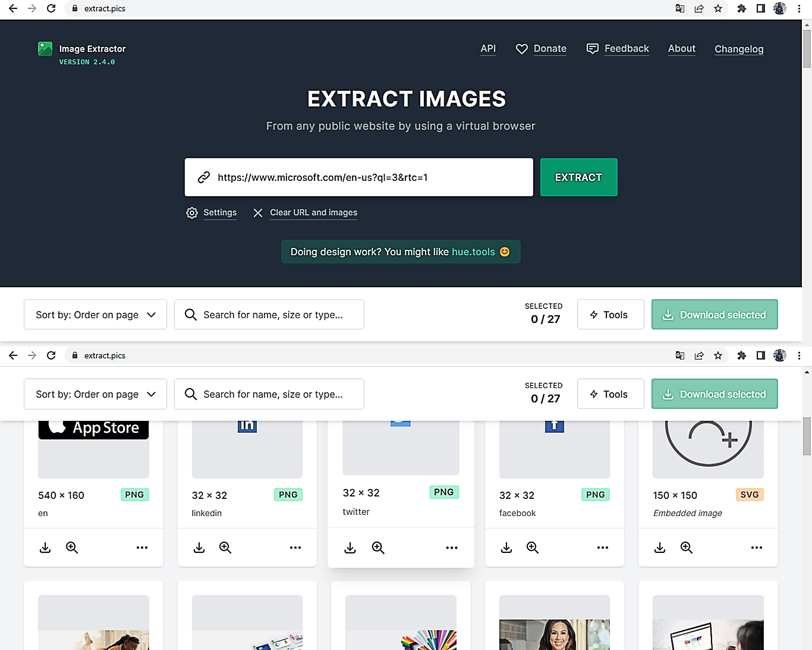
Task: Open more options for the Embedded image card
Action: (757, 548)
